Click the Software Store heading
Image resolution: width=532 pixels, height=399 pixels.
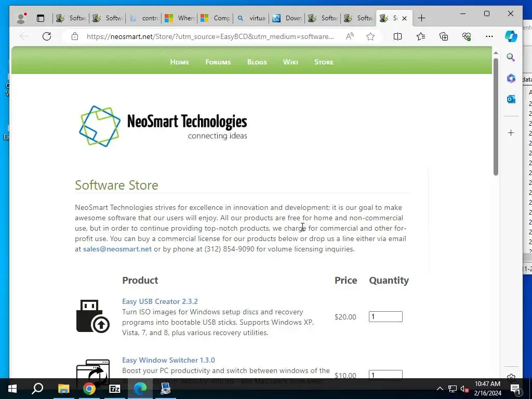click(116, 185)
